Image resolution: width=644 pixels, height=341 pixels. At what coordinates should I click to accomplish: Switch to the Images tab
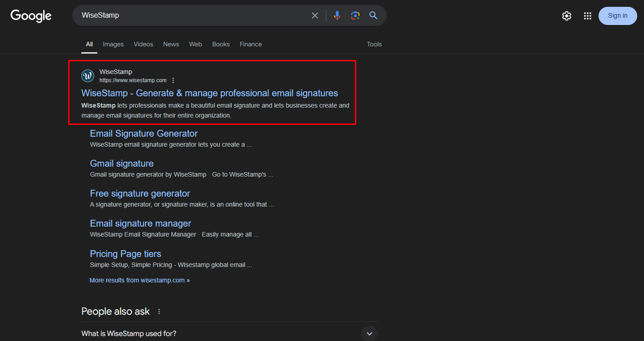[x=113, y=44]
